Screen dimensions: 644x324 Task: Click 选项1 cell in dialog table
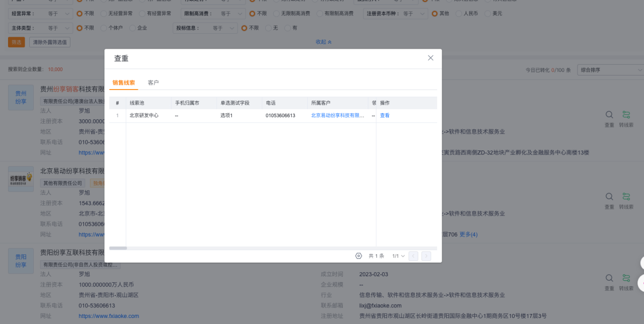[x=226, y=115]
